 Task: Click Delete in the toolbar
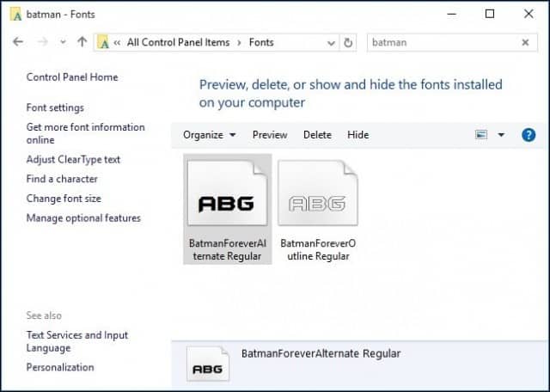[317, 135]
